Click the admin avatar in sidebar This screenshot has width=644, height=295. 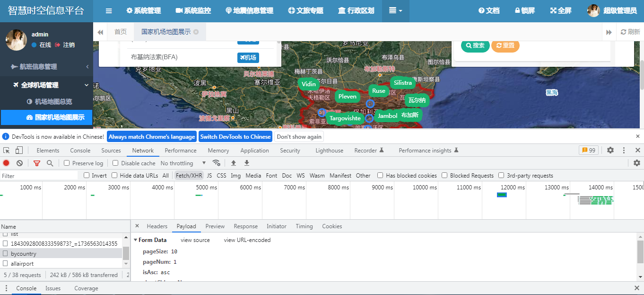(16, 40)
